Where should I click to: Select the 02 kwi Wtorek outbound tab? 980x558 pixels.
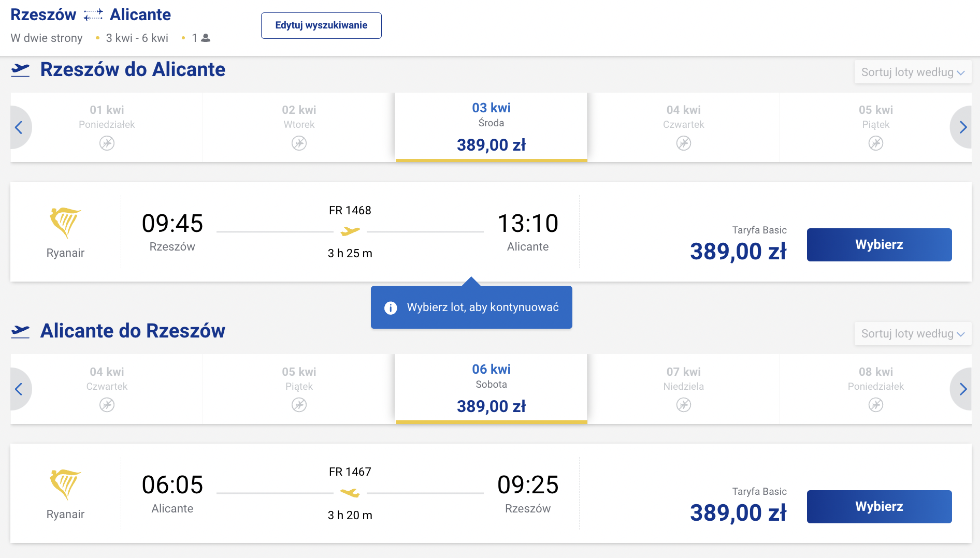299,127
